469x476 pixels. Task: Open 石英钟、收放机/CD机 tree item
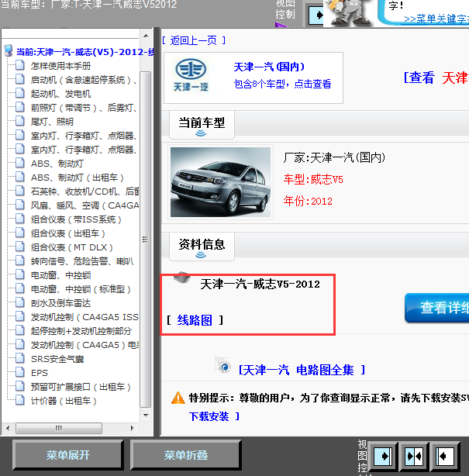click(84, 191)
